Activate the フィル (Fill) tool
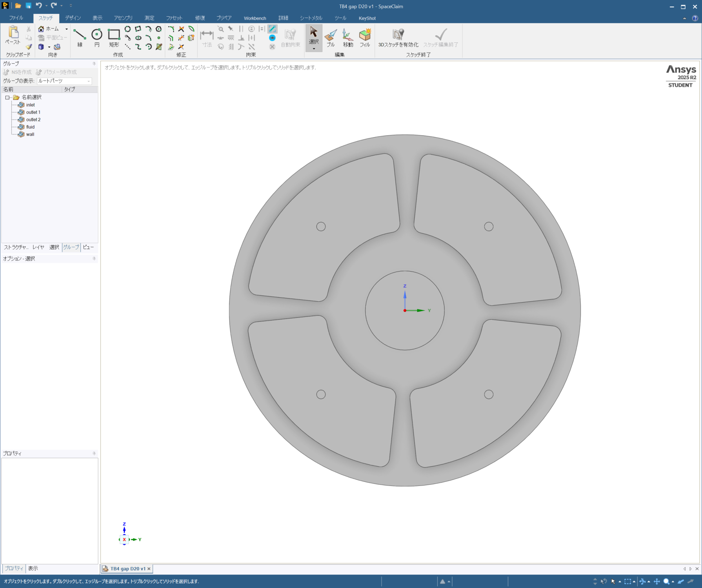The image size is (702, 588). point(365,37)
